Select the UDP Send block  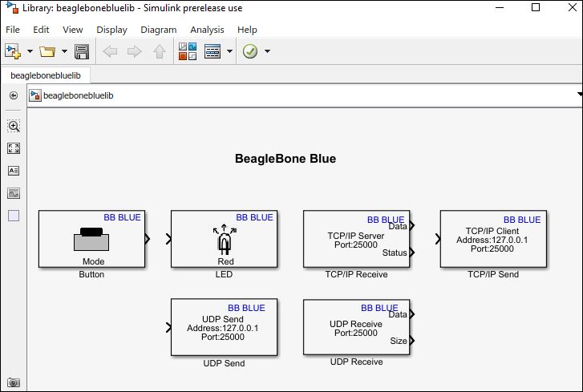(x=224, y=326)
